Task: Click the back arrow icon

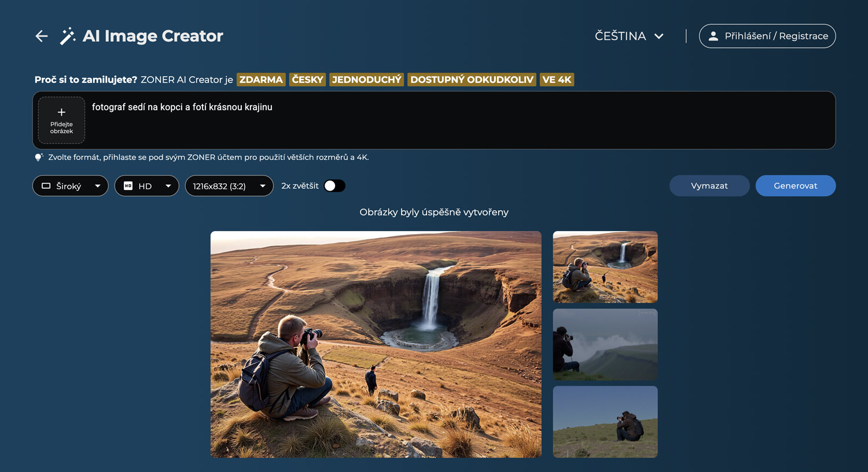Action: pos(41,36)
